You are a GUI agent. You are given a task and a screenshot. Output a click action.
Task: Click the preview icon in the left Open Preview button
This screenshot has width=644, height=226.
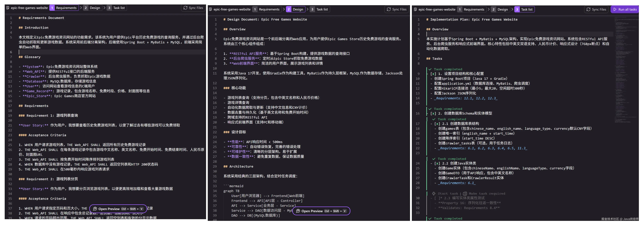(x=95, y=209)
